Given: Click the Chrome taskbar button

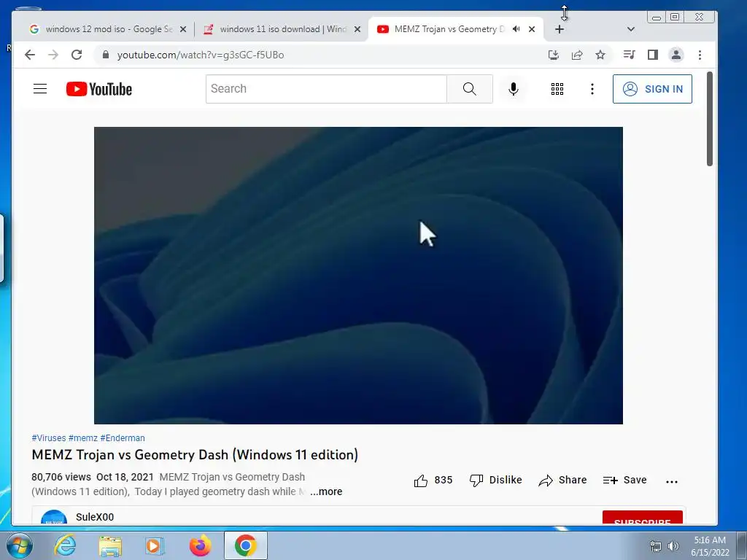Looking at the screenshot, I should click(x=245, y=545).
